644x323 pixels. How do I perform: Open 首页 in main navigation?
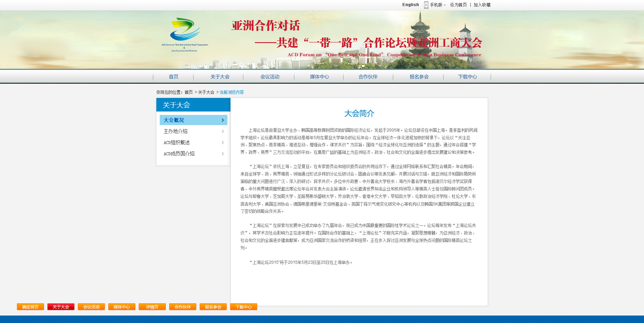pos(173,77)
